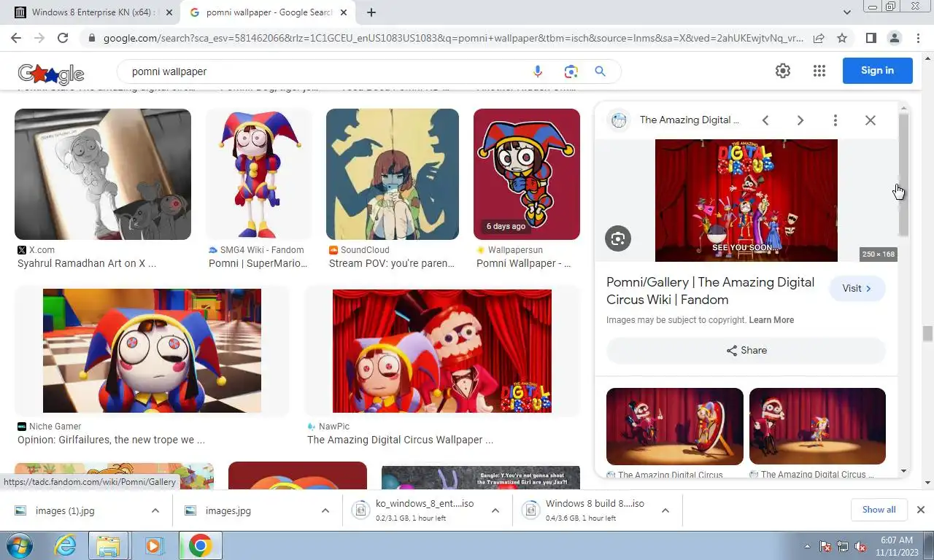
Task: Open the Google apps grid
Action: 819,71
